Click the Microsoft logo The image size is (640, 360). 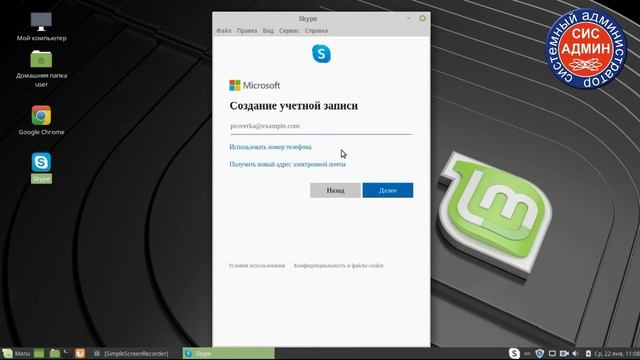tap(255, 85)
